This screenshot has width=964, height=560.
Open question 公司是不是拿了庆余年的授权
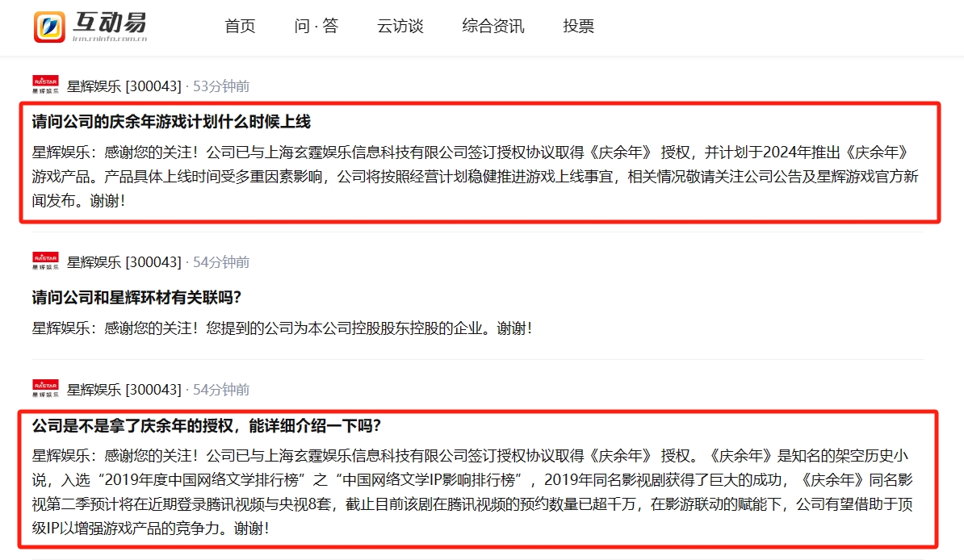click(207, 425)
